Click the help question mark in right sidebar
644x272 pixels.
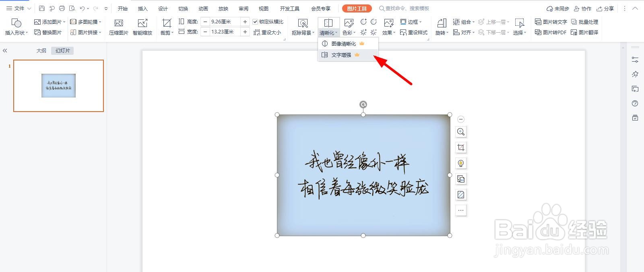click(x=635, y=104)
